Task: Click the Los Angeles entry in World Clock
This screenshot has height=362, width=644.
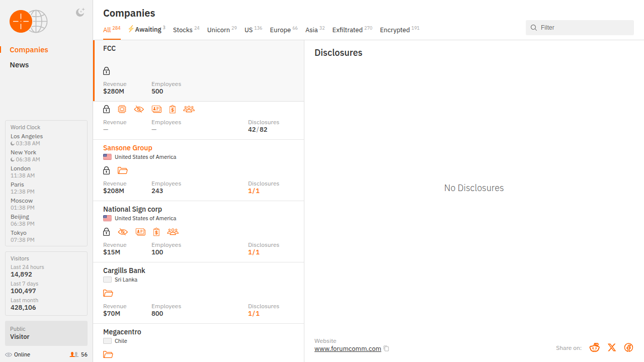Action: click(x=27, y=140)
